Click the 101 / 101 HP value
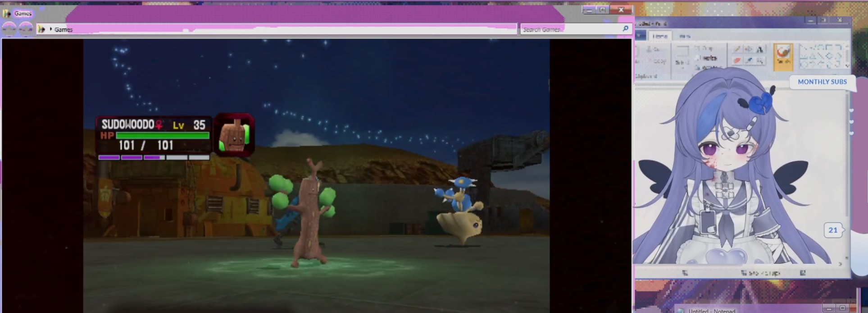Image resolution: width=868 pixels, height=313 pixels. coord(145,145)
